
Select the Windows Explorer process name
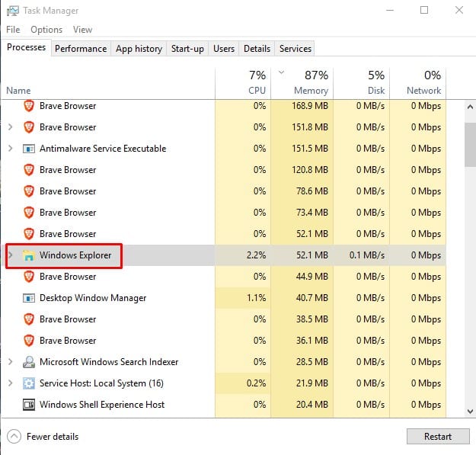point(75,255)
